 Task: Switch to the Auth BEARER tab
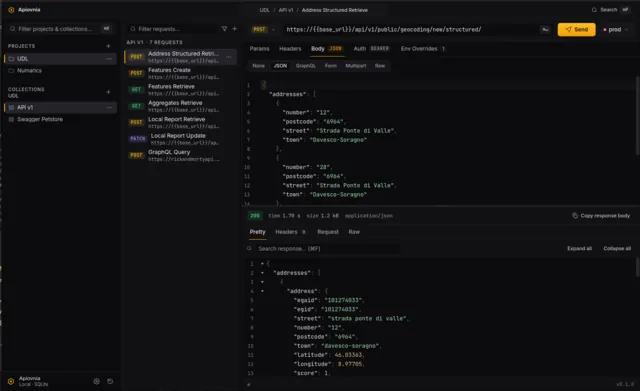click(371, 49)
